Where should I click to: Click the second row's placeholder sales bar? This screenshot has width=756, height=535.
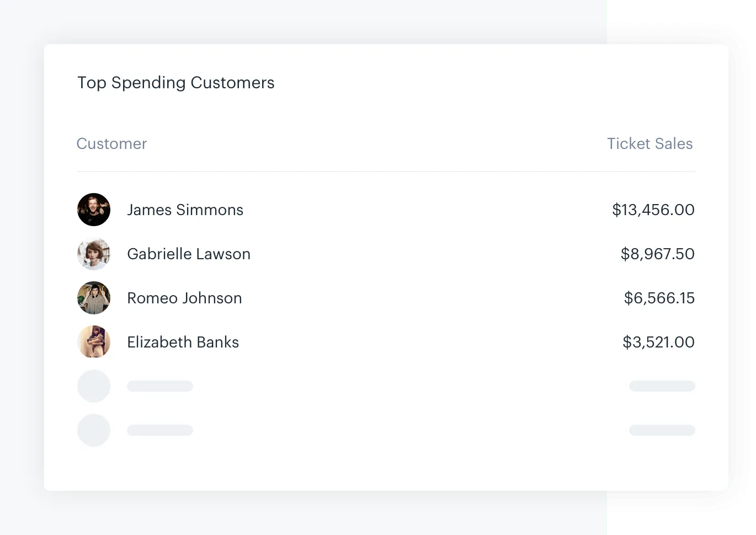(662, 430)
